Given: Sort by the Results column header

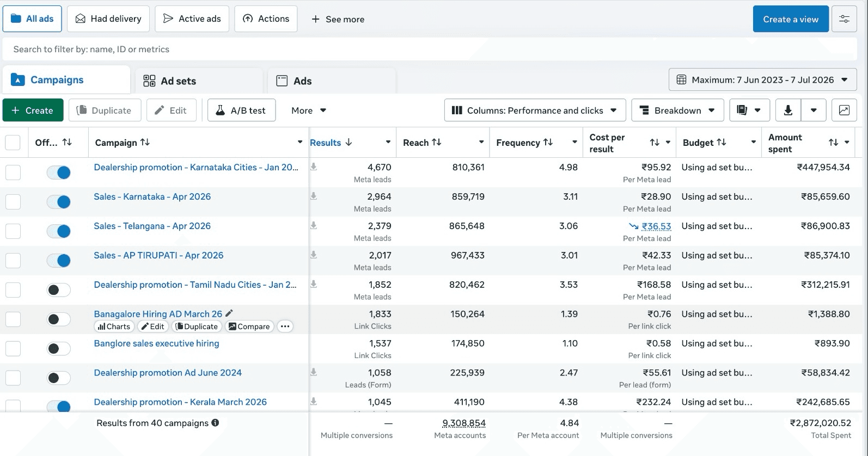Looking at the screenshot, I should point(331,143).
